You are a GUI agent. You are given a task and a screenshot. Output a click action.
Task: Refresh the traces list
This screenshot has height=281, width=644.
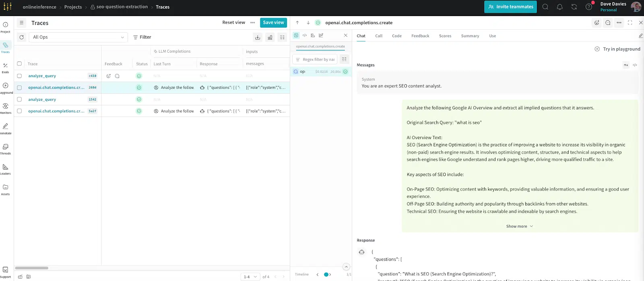(x=22, y=37)
